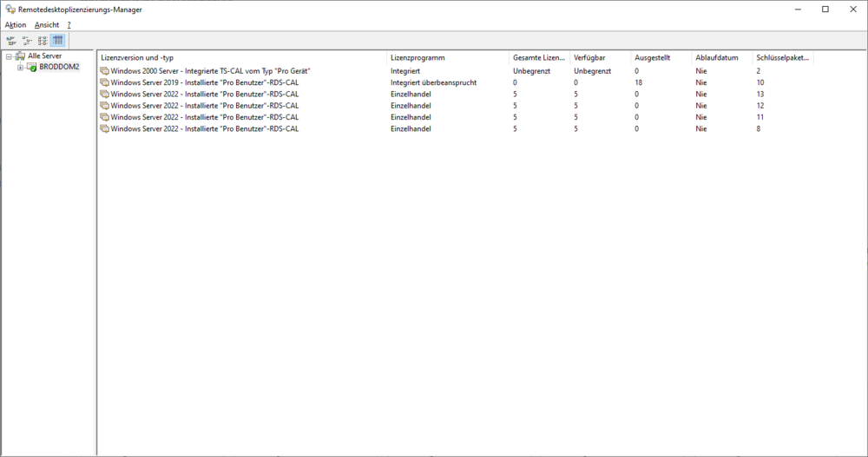The image size is (868, 457).
Task: Sort by Lizenzprogramm column header
Action: pyautogui.click(x=447, y=57)
